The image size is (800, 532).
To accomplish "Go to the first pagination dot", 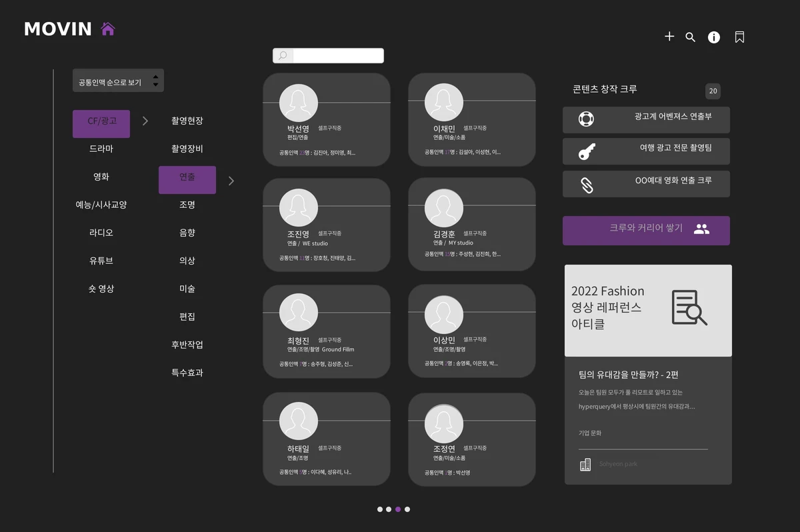I will (x=380, y=509).
